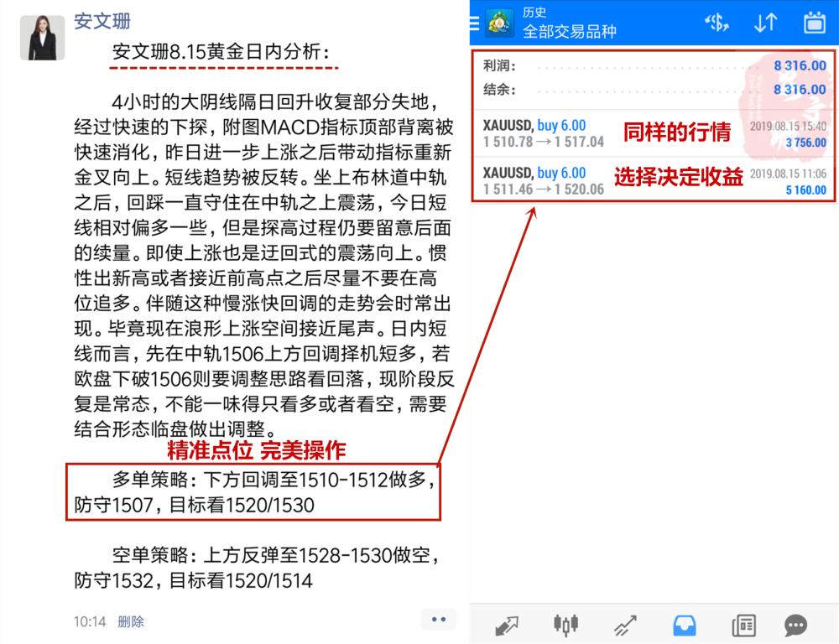Open the trade trend-line tab icon

coord(625,625)
